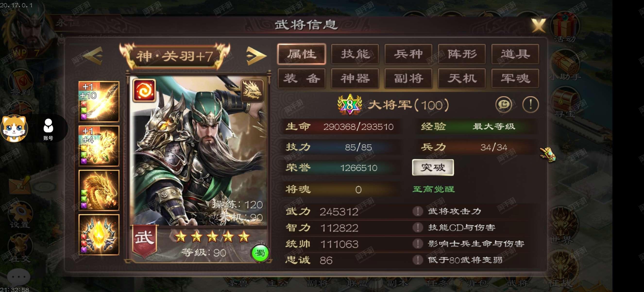Click the 突破 button

tap(433, 167)
